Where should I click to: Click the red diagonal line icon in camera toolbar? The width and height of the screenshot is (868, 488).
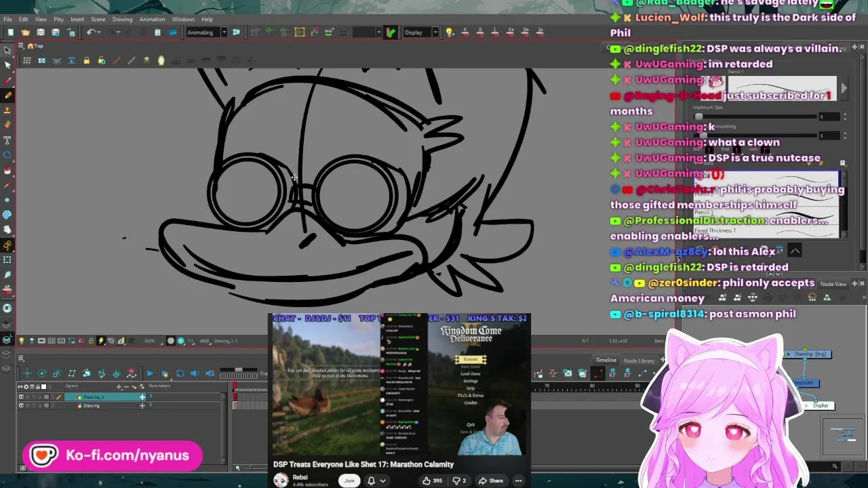(116, 61)
